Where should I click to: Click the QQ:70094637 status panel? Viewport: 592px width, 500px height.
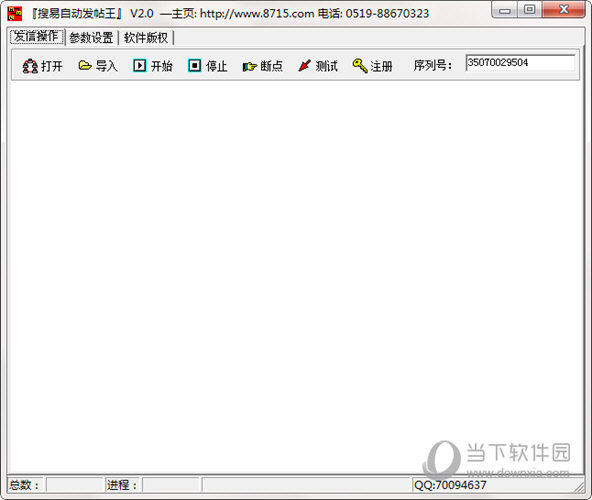(x=491, y=485)
